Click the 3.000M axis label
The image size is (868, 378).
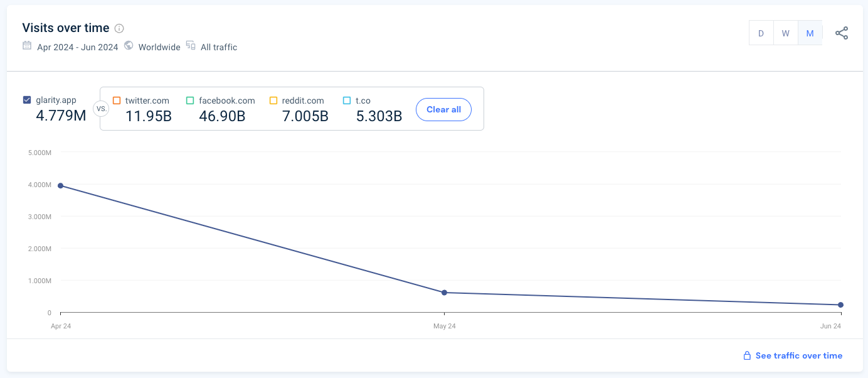pyautogui.click(x=40, y=217)
